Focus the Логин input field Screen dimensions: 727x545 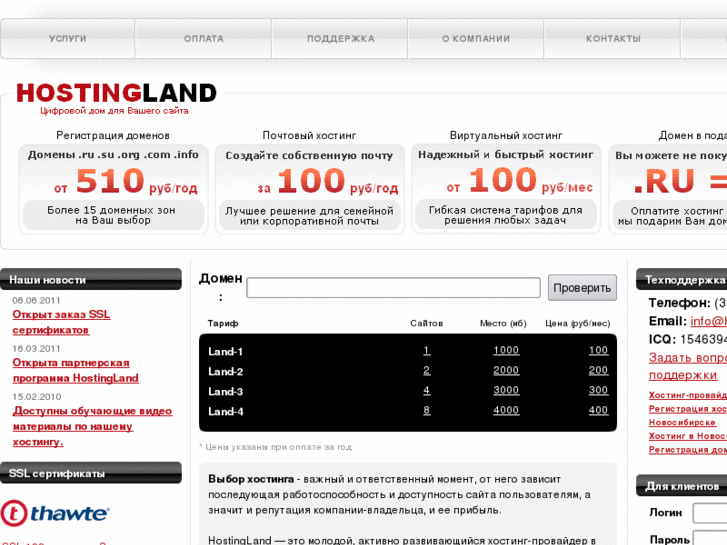click(710, 513)
